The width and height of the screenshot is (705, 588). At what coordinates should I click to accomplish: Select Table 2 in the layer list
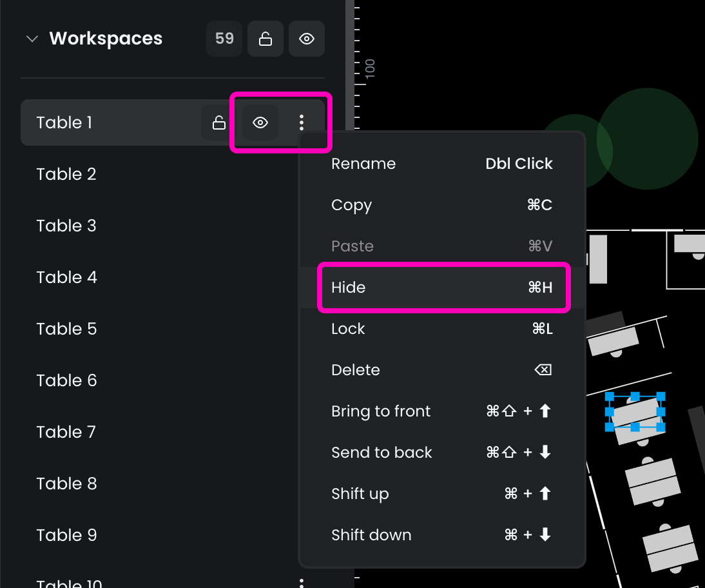67,174
